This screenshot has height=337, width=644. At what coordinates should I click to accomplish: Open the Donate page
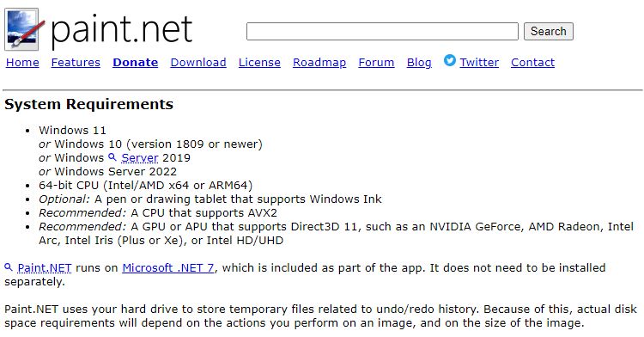click(x=135, y=63)
